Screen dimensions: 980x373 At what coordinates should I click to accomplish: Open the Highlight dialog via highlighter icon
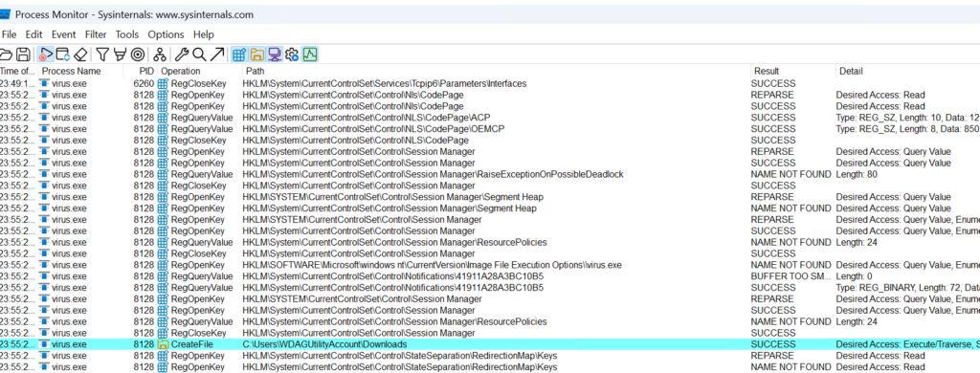tap(120, 55)
